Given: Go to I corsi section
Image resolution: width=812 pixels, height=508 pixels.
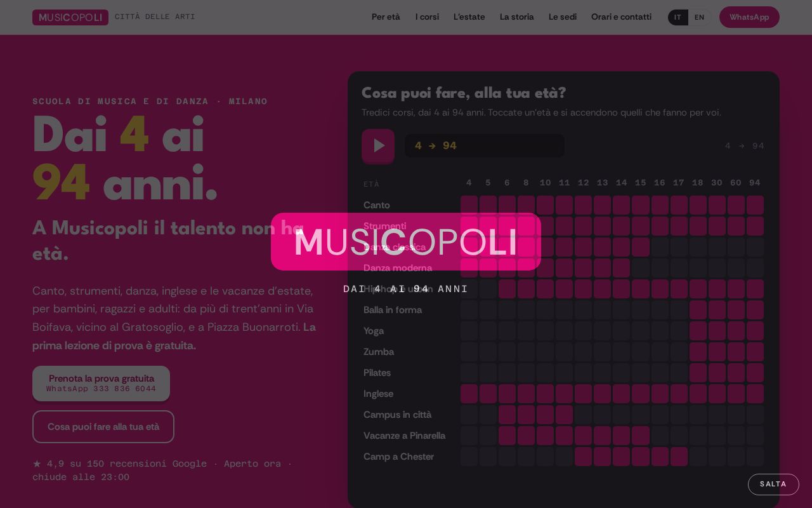Looking at the screenshot, I should point(427,17).
